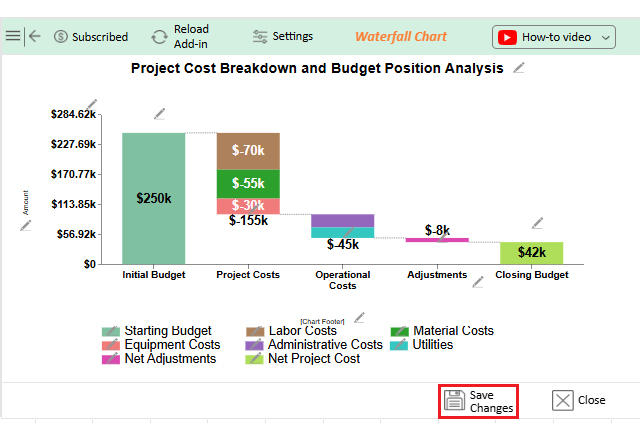This screenshot has width=640, height=440.
Task: Open the hamburger menu icon
Action: coord(13,36)
